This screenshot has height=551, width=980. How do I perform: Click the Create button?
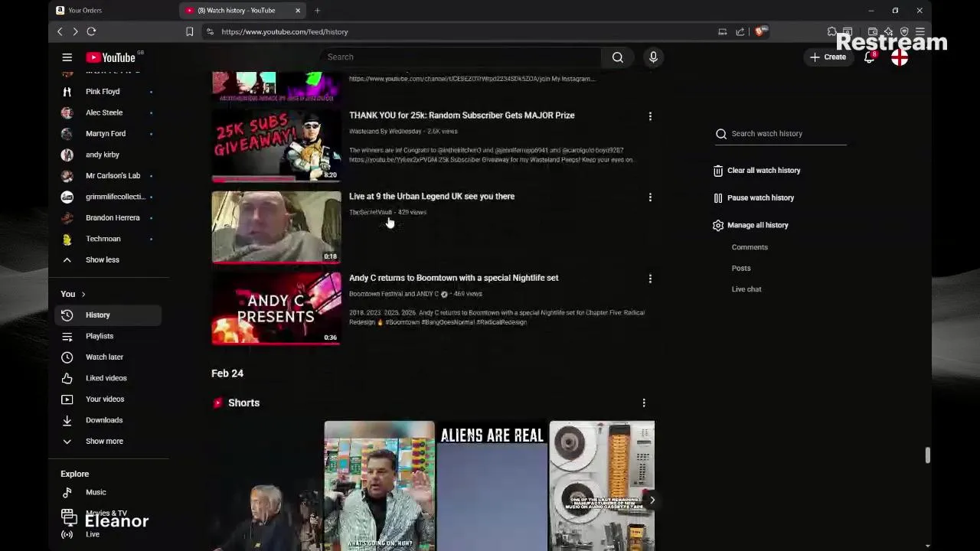(x=828, y=57)
